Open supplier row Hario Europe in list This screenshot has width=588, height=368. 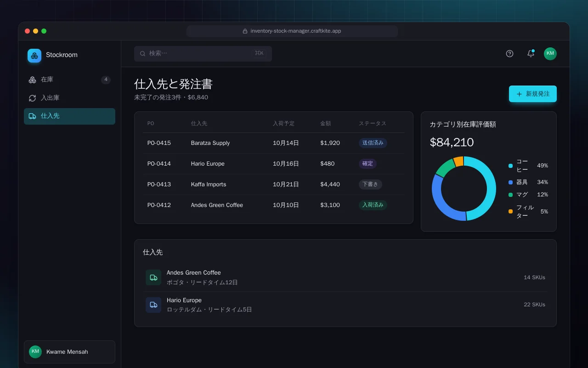click(x=345, y=305)
